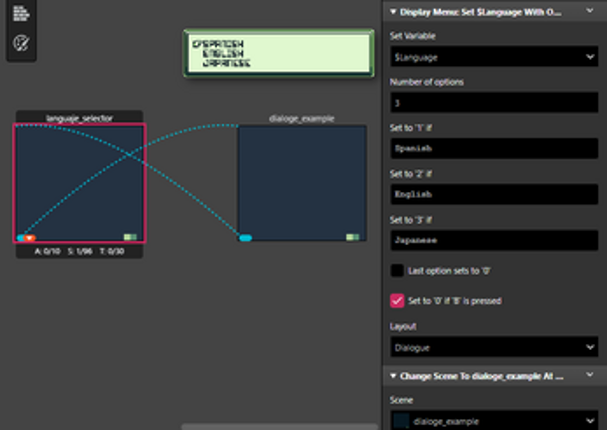Click the Layout label

(x=403, y=327)
